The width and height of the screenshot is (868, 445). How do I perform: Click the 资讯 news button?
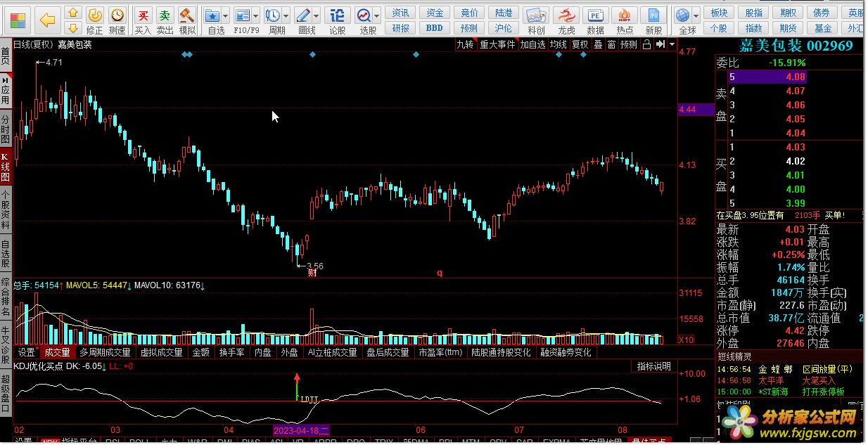pyautogui.click(x=401, y=13)
